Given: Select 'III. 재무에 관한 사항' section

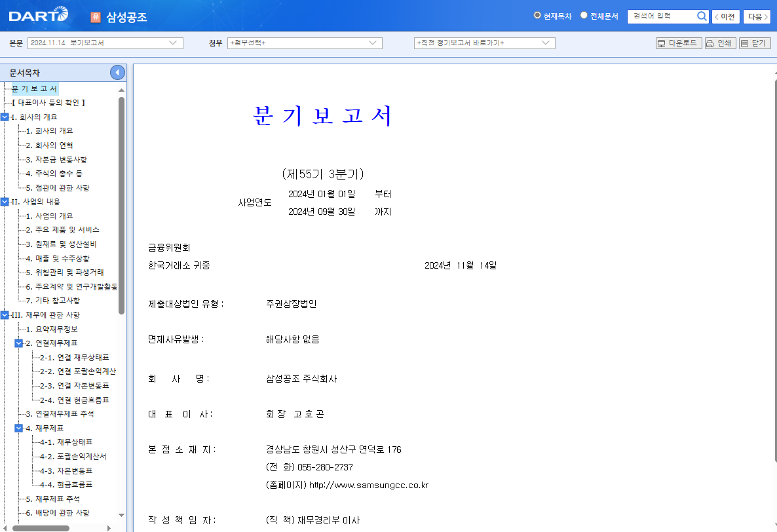Looking at the screenshot, I should [45, 314].
